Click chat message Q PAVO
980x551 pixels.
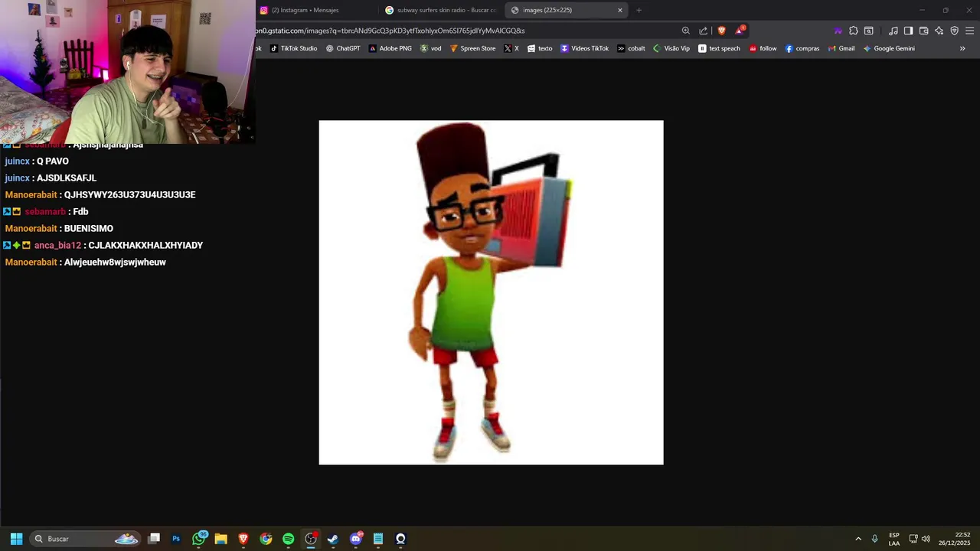point(53,161)
